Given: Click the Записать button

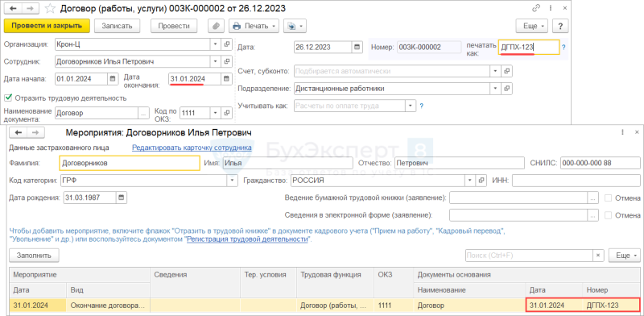Looking at the screenshot, I should click(118, 26).
